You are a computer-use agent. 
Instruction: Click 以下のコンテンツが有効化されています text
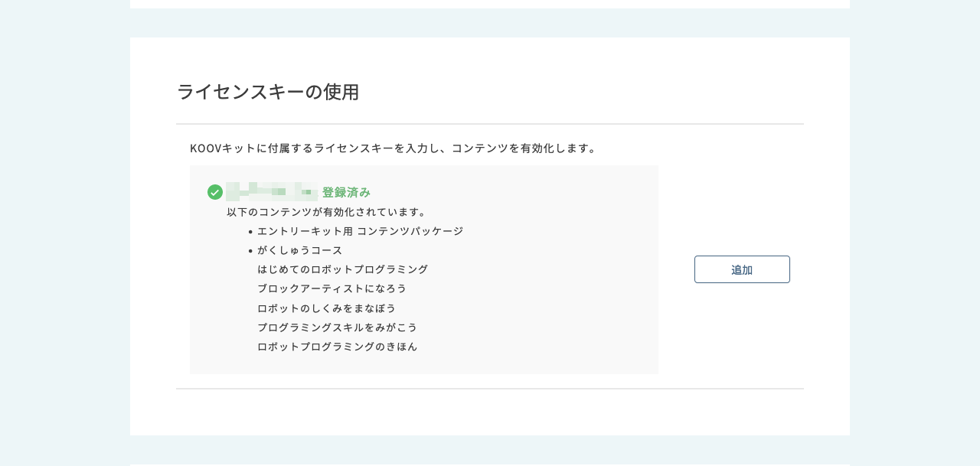coord(327,212)
